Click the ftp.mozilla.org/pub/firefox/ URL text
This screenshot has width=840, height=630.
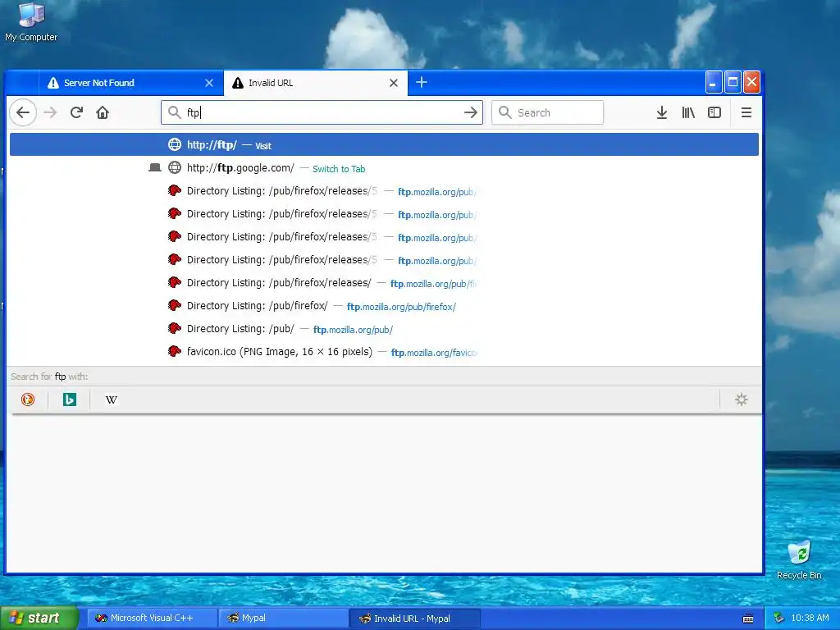[x=401, y=307]
